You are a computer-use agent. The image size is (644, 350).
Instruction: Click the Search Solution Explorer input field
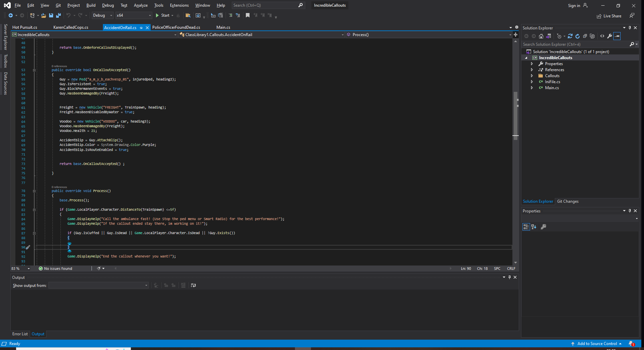coord(575,44)
